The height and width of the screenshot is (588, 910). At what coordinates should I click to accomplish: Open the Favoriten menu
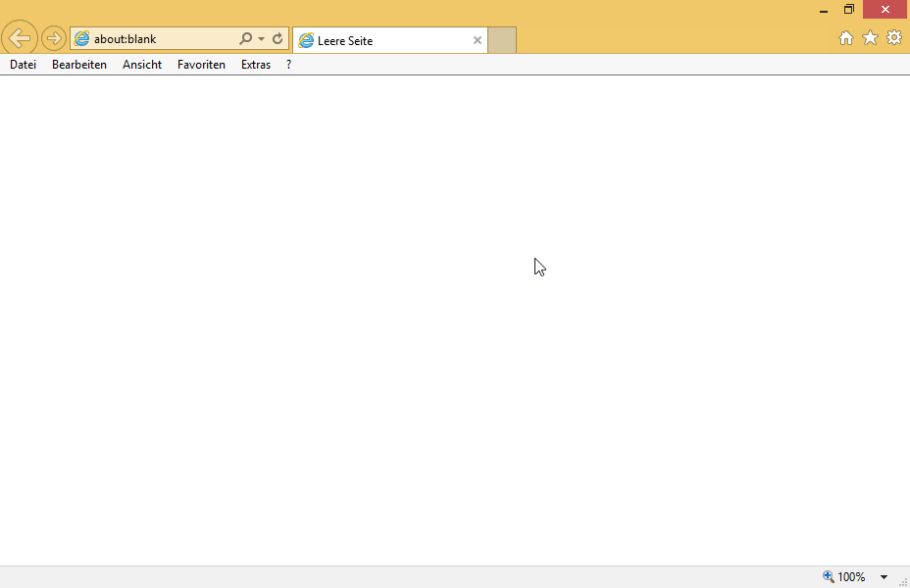(x=201, y=65)
